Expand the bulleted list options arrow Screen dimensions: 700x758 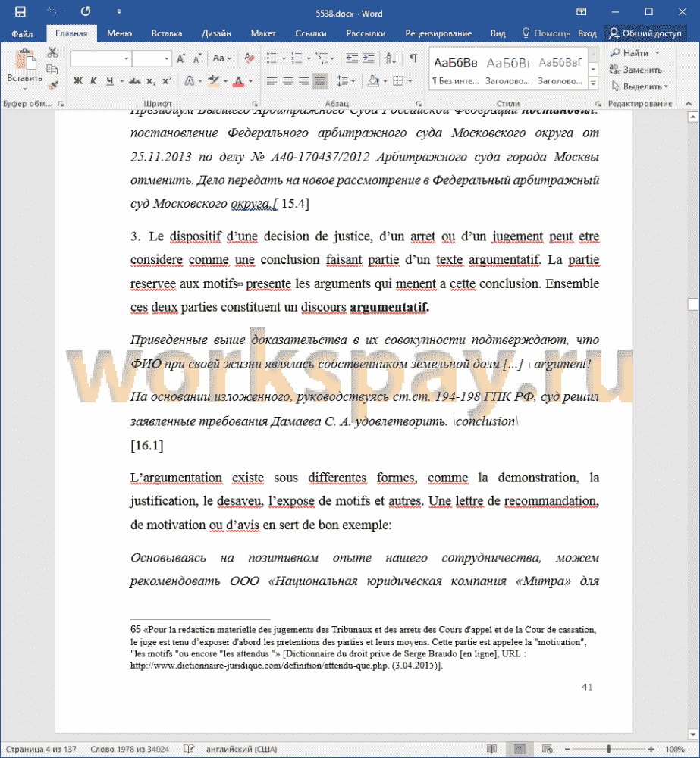pyautogui.click(x=284, y=59)
